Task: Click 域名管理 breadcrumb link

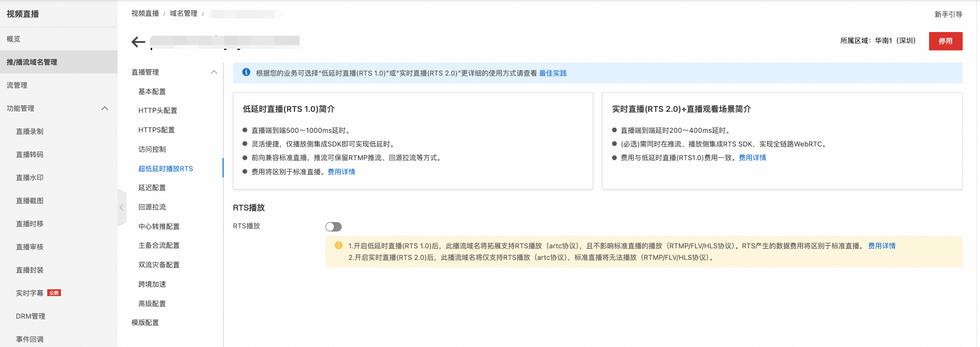Action: pyautogui.click(x=183, y=13)
